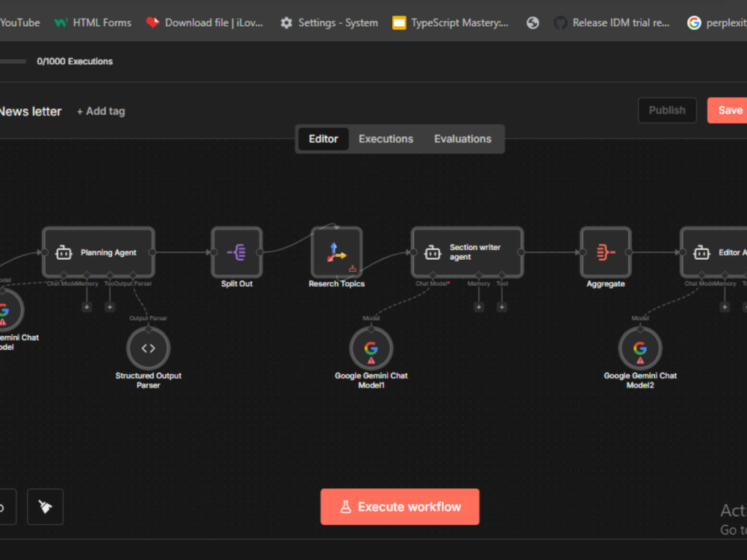The height and width of the screenshot is (560, 747).
Task: Open TypeScript Mastery bookmark
Action: click(450, 23)
